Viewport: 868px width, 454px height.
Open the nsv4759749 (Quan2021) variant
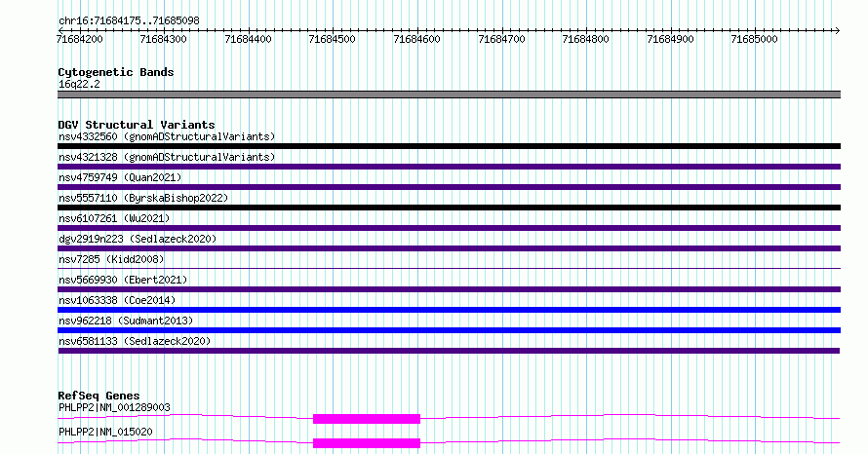(120, 177)
